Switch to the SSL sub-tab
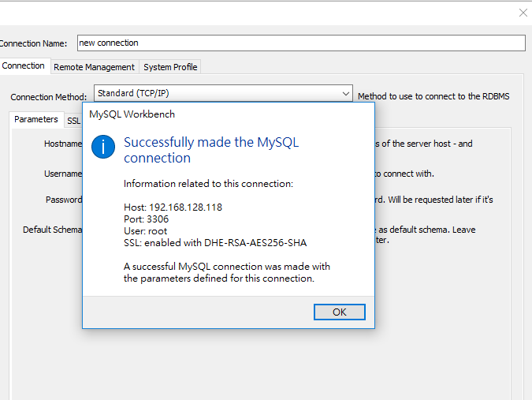 point(73,121)
